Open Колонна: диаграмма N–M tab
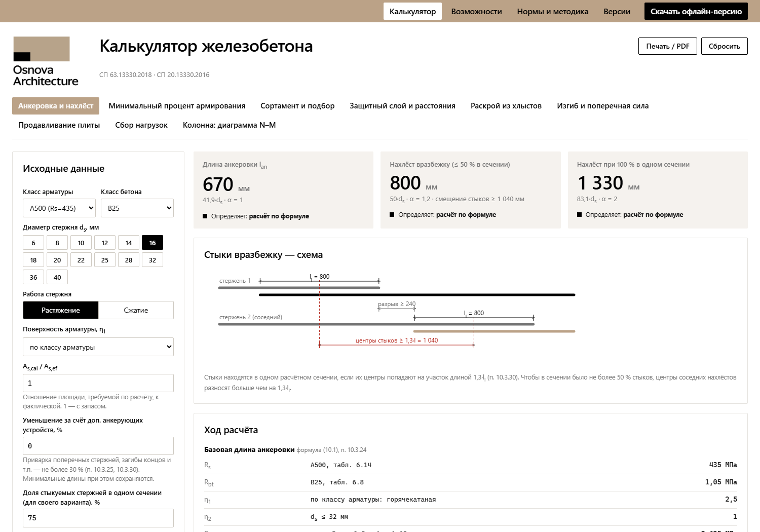 pos(229,125)
